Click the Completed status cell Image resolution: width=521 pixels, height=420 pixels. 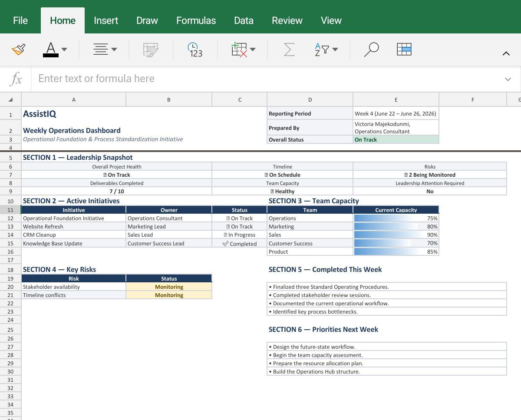tap(239, 244)
